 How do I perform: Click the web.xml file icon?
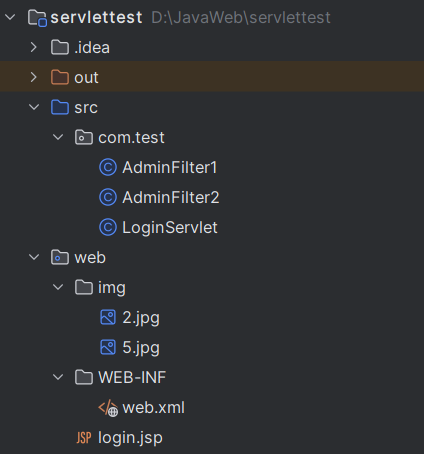[x=108, y=408]
